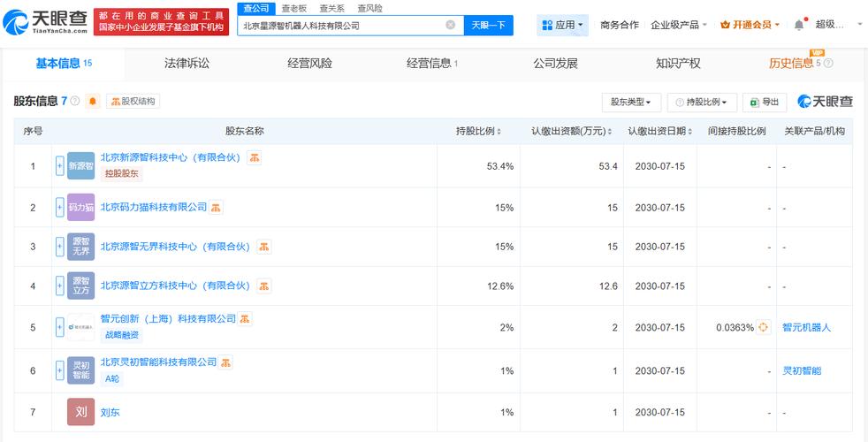Open the 商务合作 link
This screenshot has height=442, width=868.
point(620,25)
